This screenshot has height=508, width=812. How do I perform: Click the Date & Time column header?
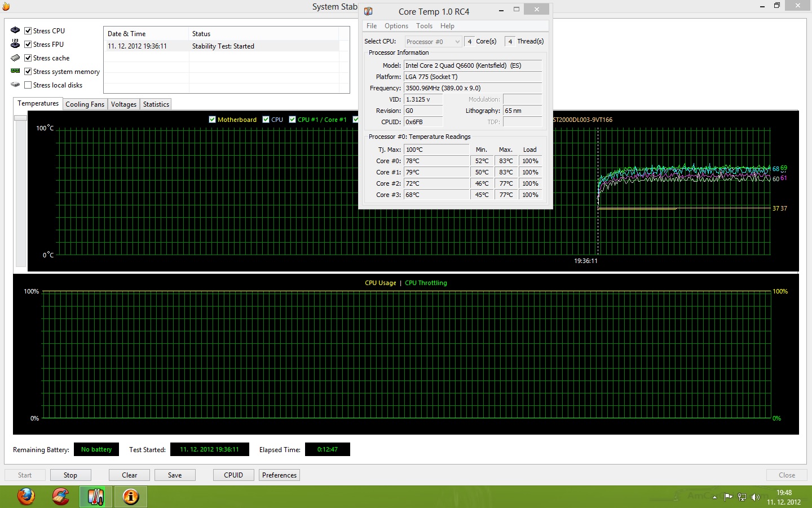[146, 34]
